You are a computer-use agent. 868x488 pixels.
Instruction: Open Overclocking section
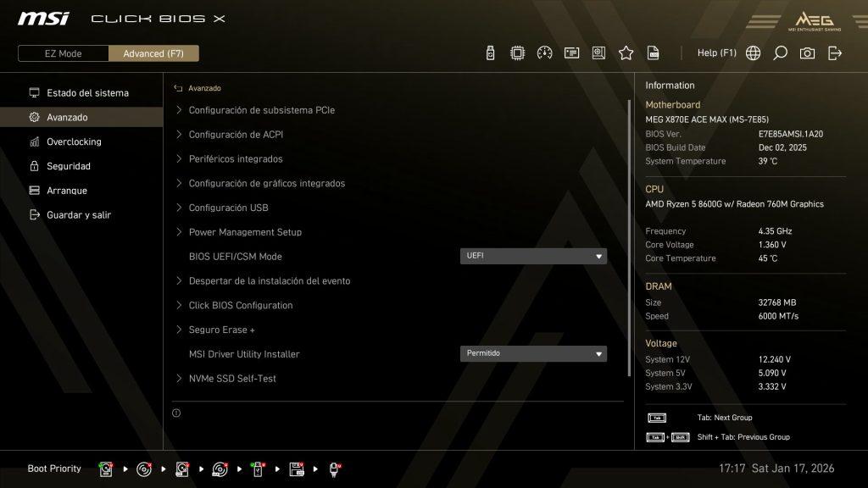(x=81, y=141)
